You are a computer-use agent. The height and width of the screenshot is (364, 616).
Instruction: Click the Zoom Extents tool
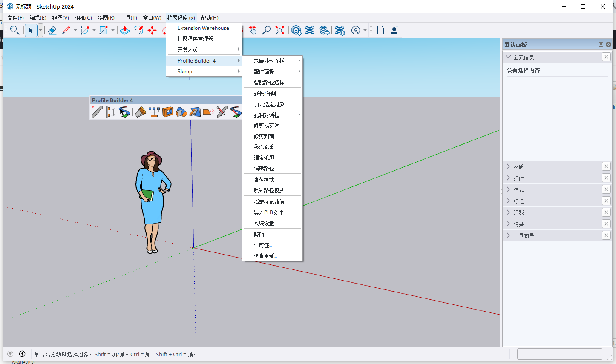pyautogui.click(x=280, y=30)
